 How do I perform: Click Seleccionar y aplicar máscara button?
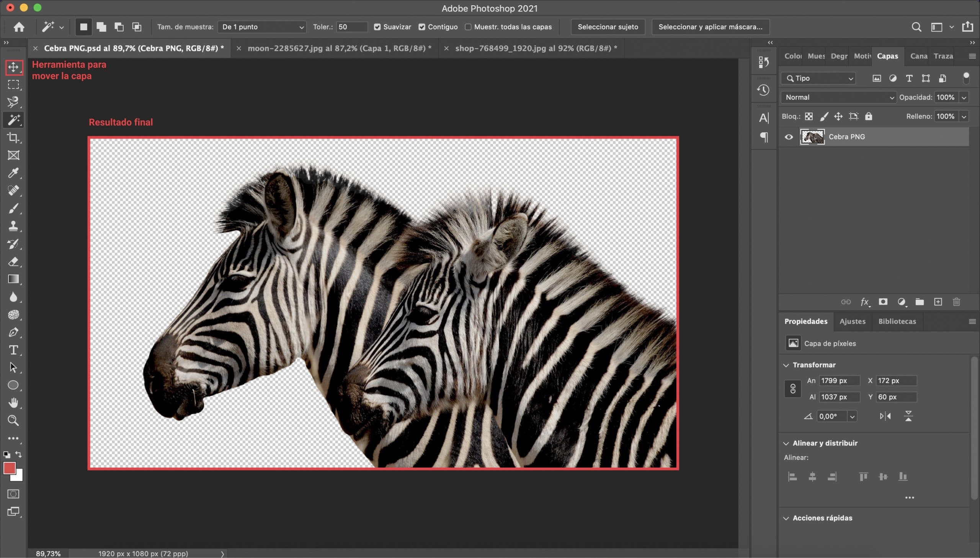point(710,27)
